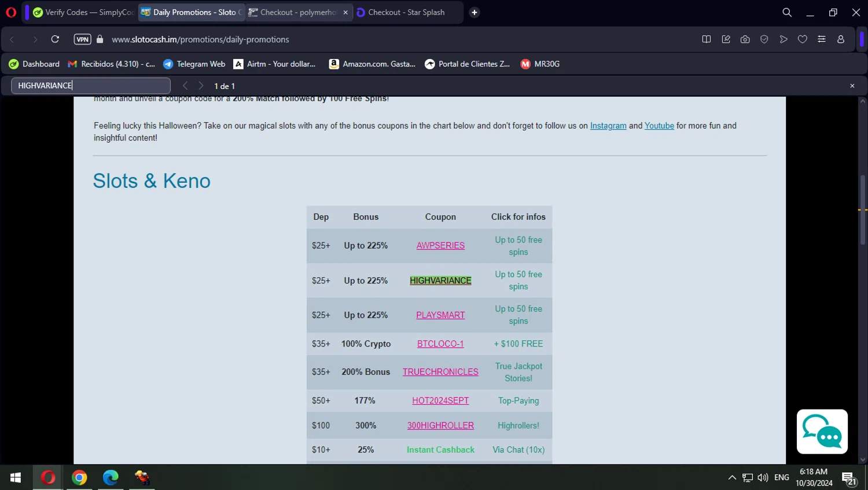This screenshot has width=868, height=490.
Task: Click the AWPSERIES coupon link
Action: [x=440, y=245]
